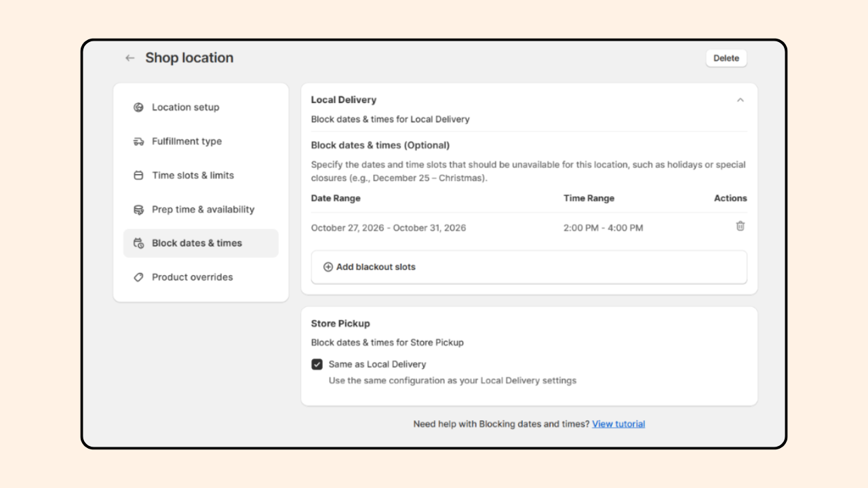The width and height of the screenshot is (868, 488).
Task: Click the calendar icon beside Time slots & limits
Action: tap(138, 176)
